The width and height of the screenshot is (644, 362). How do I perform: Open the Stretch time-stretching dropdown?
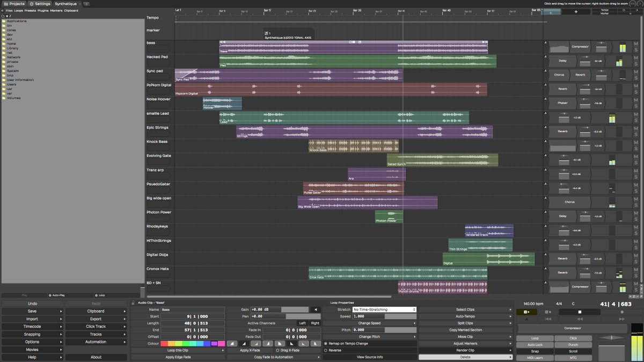(384, 309)
